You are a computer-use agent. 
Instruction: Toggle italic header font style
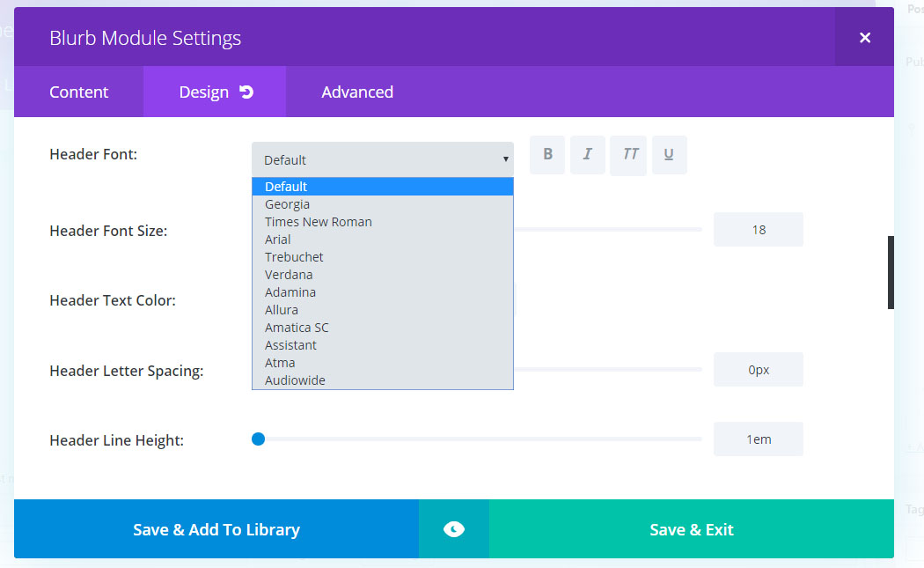(587, 155)
